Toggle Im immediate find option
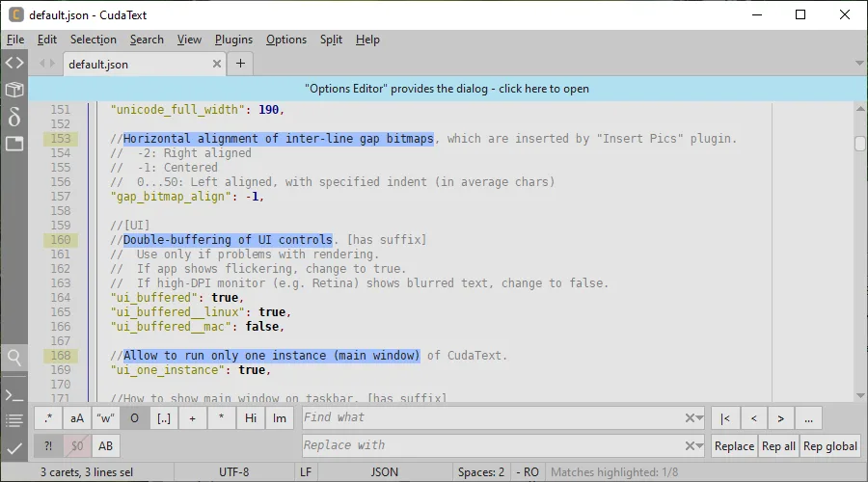This screenshot has height=482, width=868. coord(280,418)
